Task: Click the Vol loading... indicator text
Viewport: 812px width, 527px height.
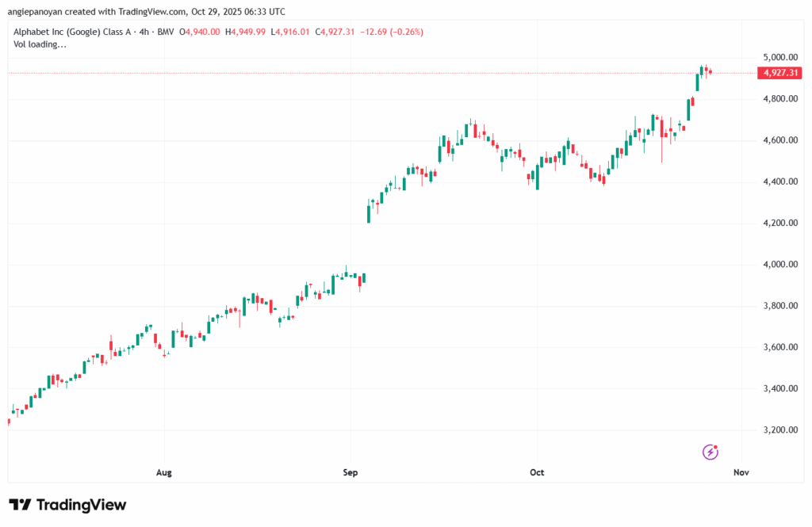Action: click(40, 44)
